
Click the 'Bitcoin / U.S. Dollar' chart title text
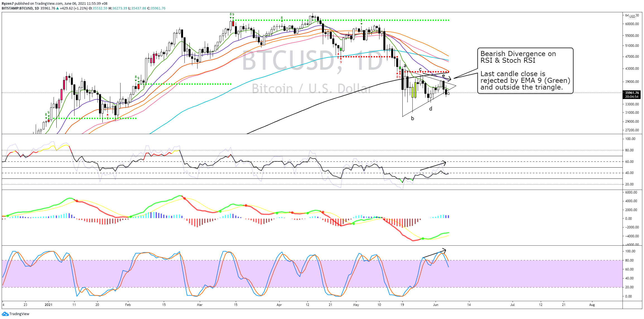(x=312, y=89)
